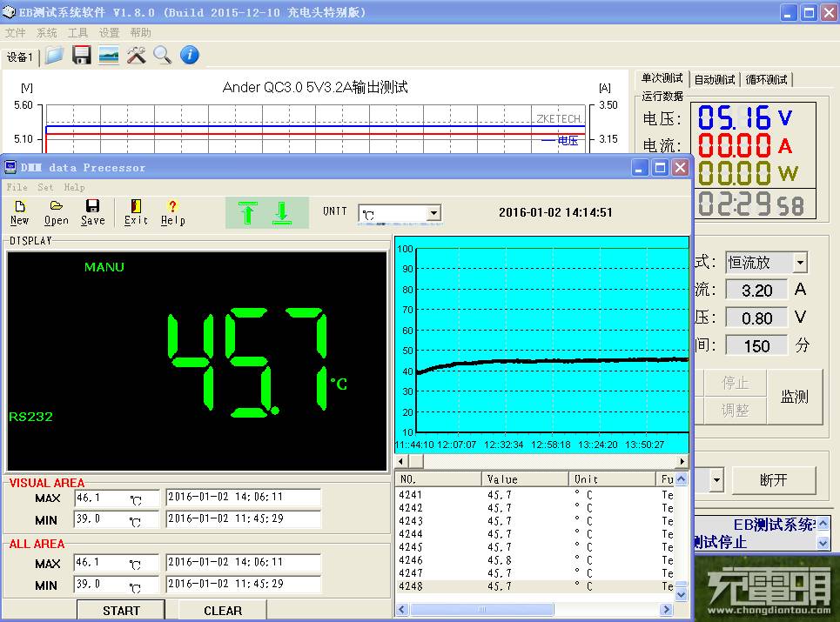Open the 帮助 menu
The image size is (840, 622).
[140, 33]
